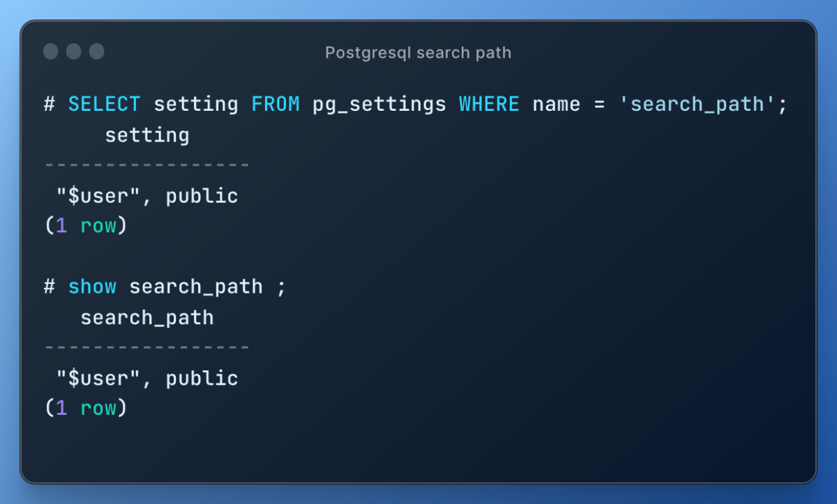Click the first "$user", public result row

coord(147,197)
